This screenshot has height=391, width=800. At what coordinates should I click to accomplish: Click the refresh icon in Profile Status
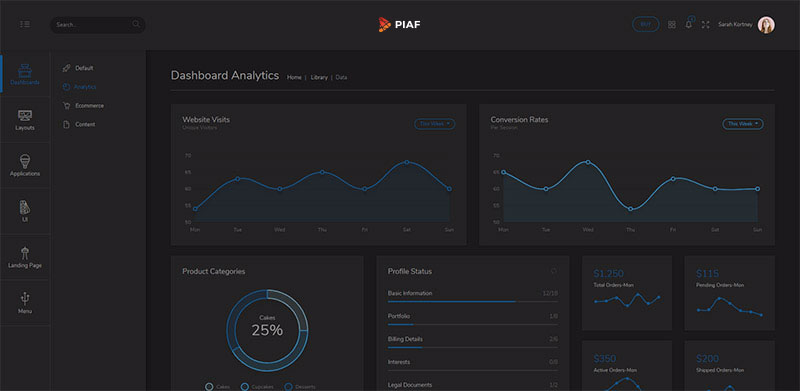tap(554, 271)
